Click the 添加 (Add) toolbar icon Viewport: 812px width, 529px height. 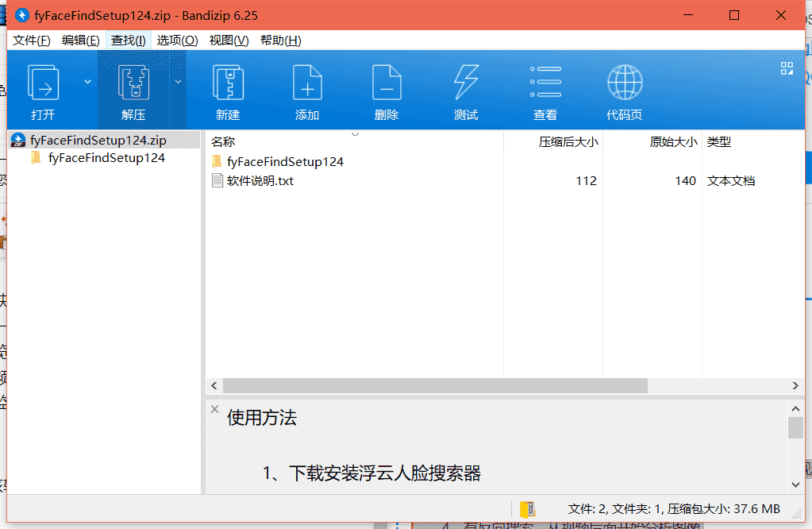[x=307, y=83]
